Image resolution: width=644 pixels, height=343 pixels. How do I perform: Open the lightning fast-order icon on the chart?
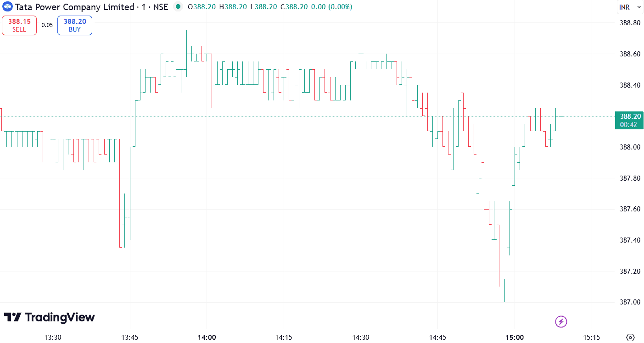click(x=561, y=321)
